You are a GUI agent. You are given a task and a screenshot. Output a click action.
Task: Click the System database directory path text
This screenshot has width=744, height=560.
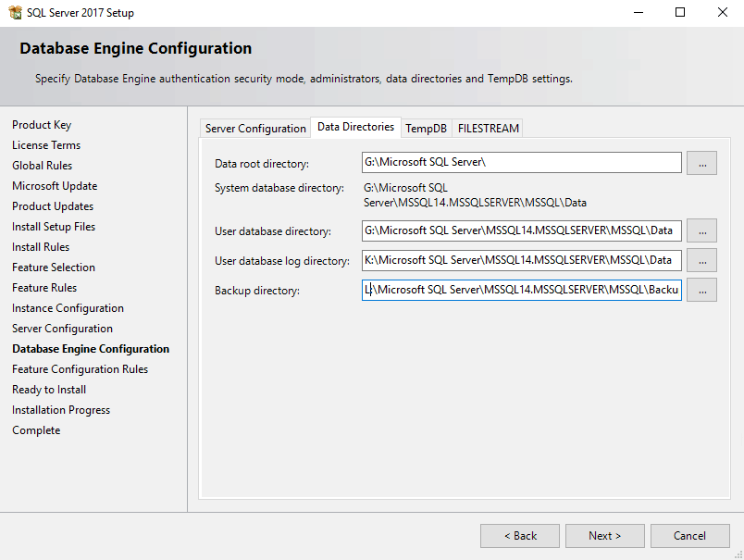[475, 195]
